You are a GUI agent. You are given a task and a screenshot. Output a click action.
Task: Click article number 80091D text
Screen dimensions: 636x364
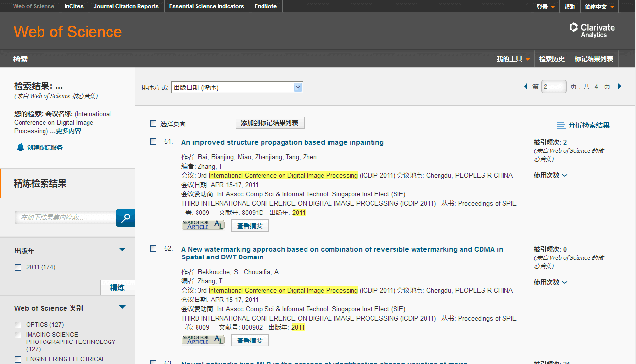point(253,213)
